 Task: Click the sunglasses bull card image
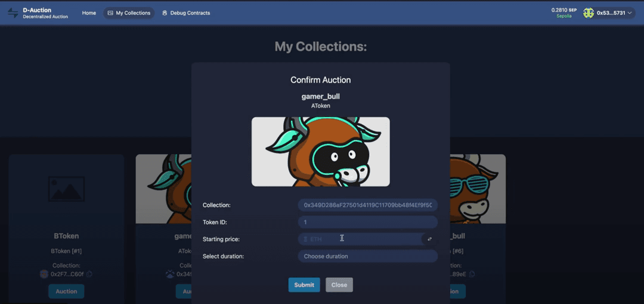pos(478,189)
